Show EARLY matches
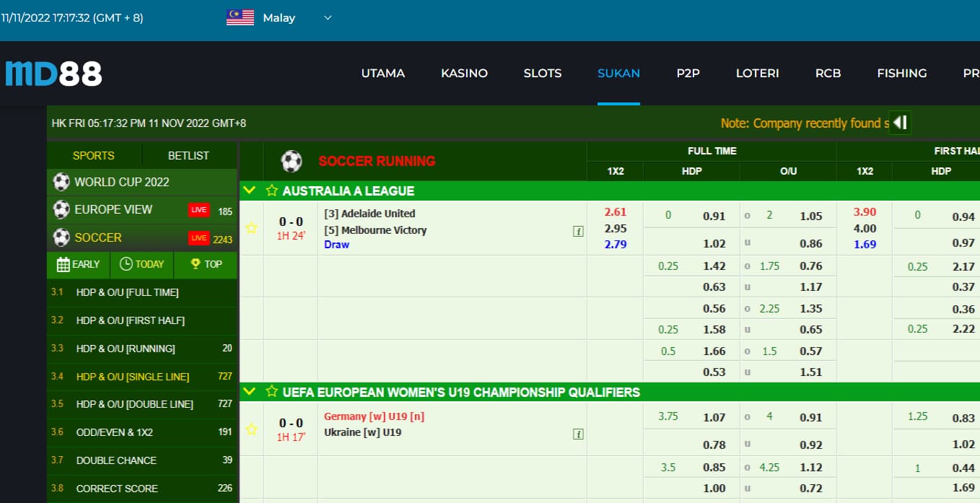980x503 pixels. click(79, 264)
